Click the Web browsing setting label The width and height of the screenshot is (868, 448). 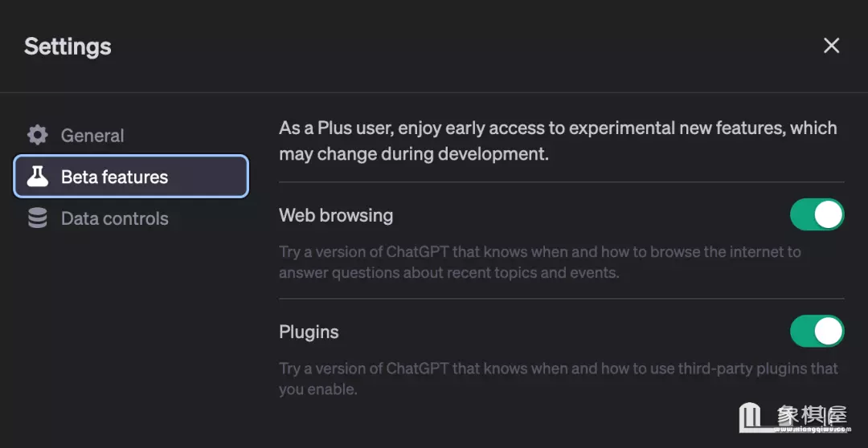tap(336, 215)
